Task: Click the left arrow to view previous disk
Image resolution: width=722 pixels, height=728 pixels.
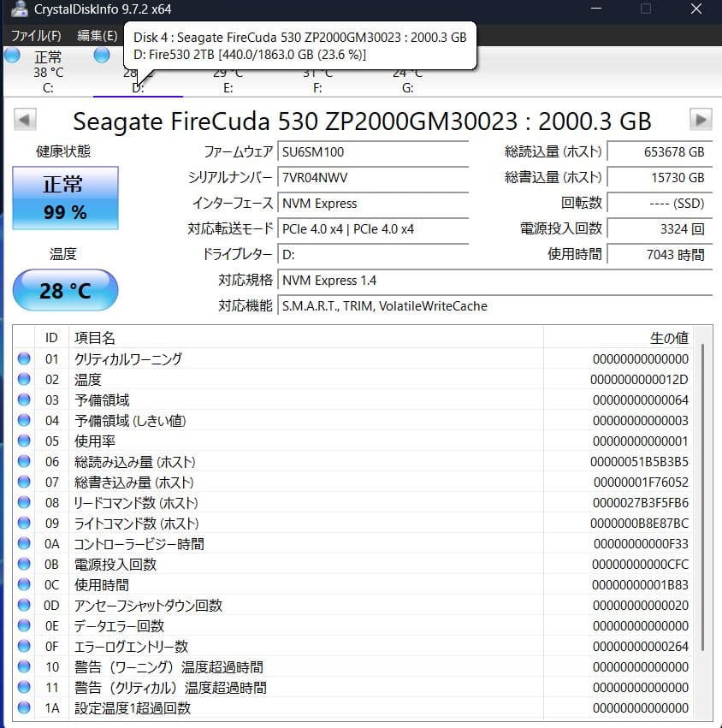Action: pyautogui.click(x=24, y=120)
